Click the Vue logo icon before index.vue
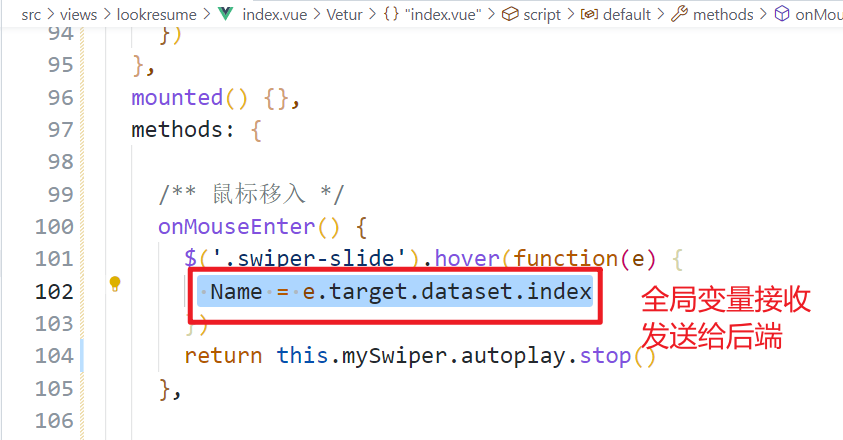This screenshot has width=843, height=440. pyautogui.click(x=226, y=13)
